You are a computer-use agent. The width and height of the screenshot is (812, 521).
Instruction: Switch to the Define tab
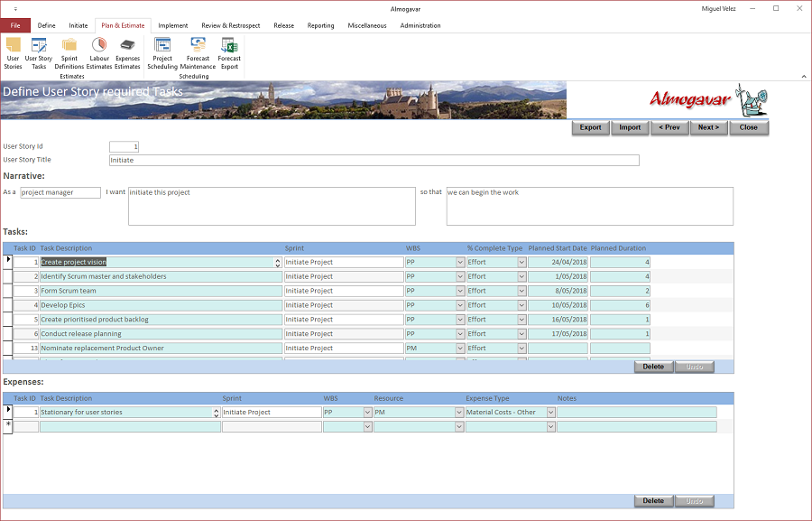pyautogui.click(x=47, y=25)
